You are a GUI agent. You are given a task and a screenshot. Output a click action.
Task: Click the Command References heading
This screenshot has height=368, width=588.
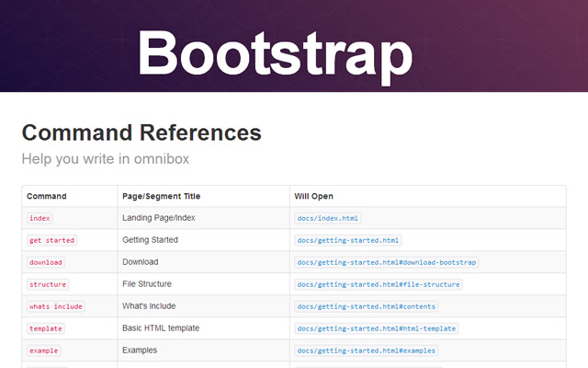tap(141, 132)
